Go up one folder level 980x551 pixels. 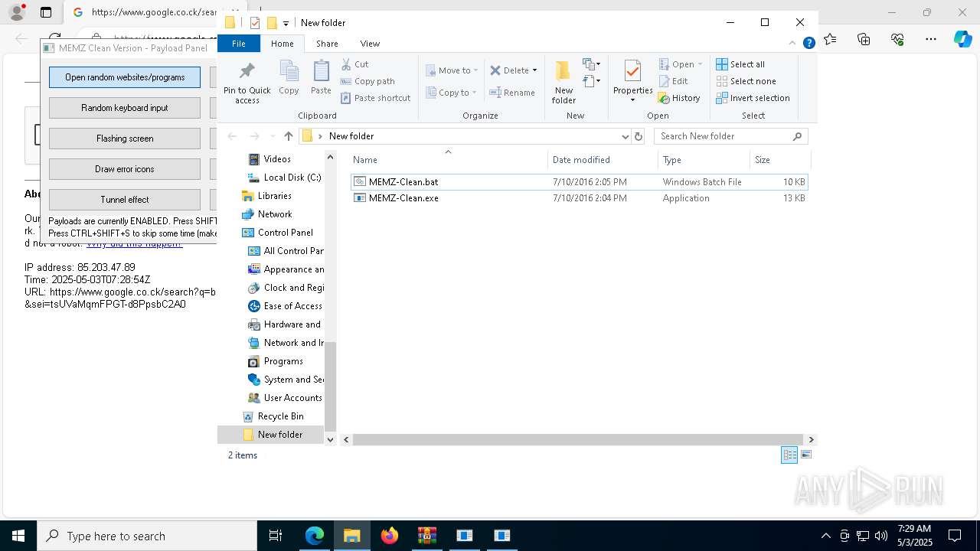(x=288, y=136)
